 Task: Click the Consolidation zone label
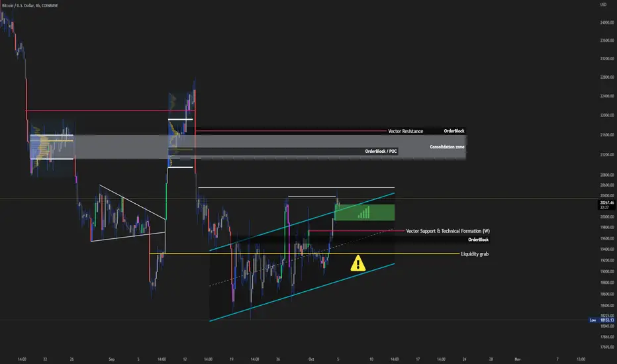point(447,147)
